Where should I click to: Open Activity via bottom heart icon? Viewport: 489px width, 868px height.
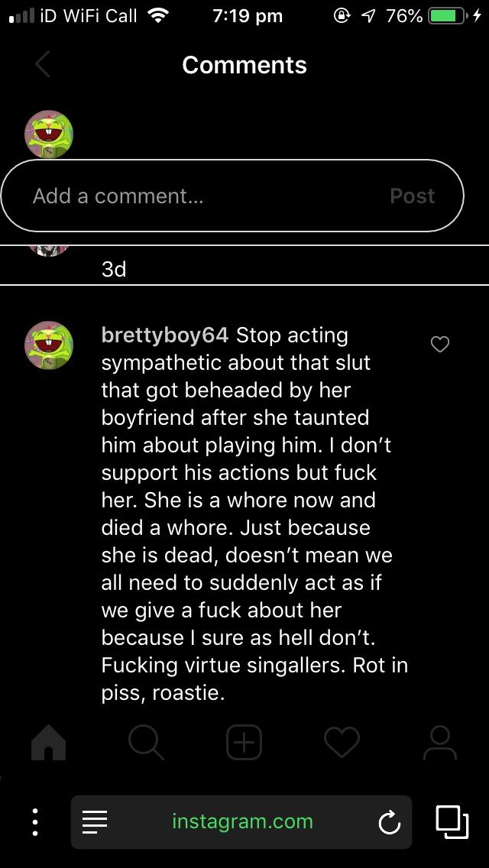(342, 742)
